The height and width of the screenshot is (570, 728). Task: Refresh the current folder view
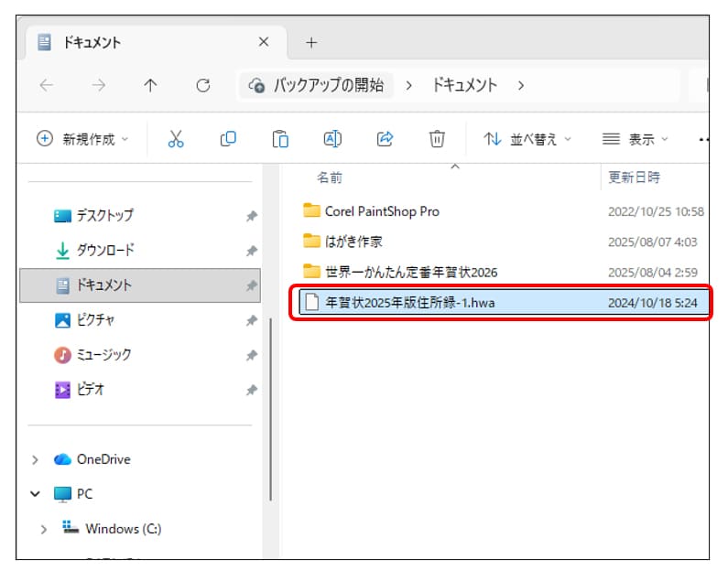coord(203,85)
